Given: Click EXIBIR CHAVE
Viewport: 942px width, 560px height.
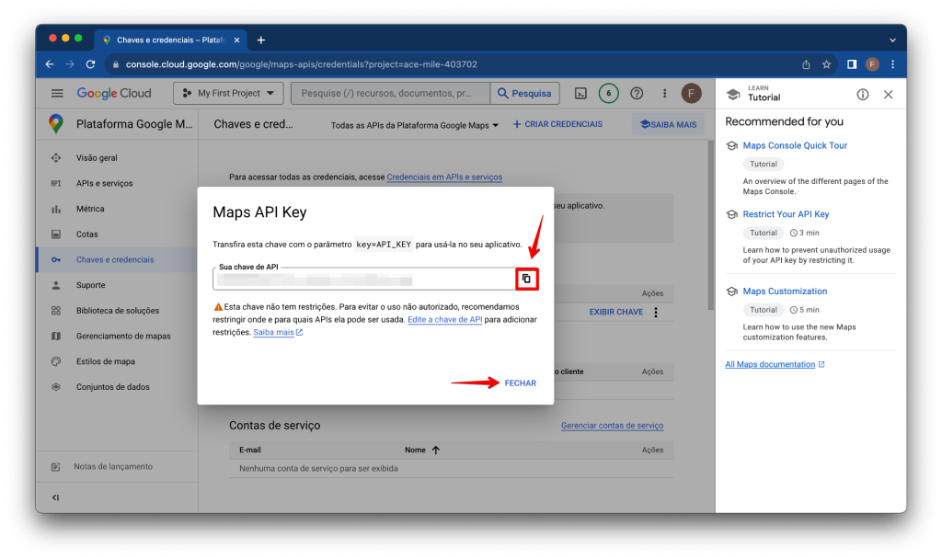Looking at the screenshot, I should pos(615,312).
